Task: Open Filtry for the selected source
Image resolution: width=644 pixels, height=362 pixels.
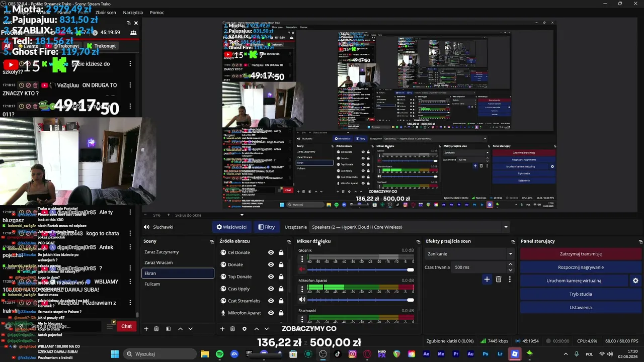Action: pos(267,227)
